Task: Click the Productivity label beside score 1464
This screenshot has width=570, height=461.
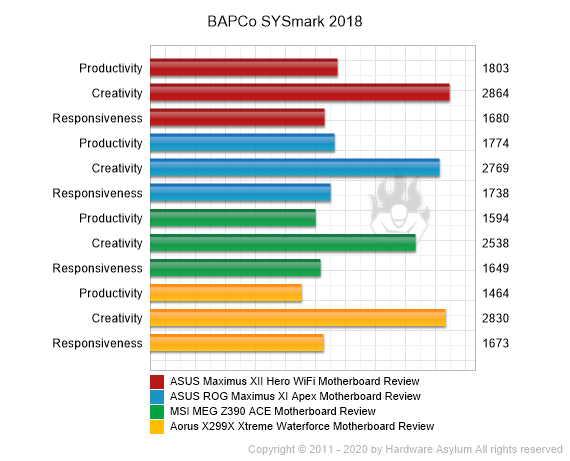Action: pyautogui.click(x=111, y=293)
